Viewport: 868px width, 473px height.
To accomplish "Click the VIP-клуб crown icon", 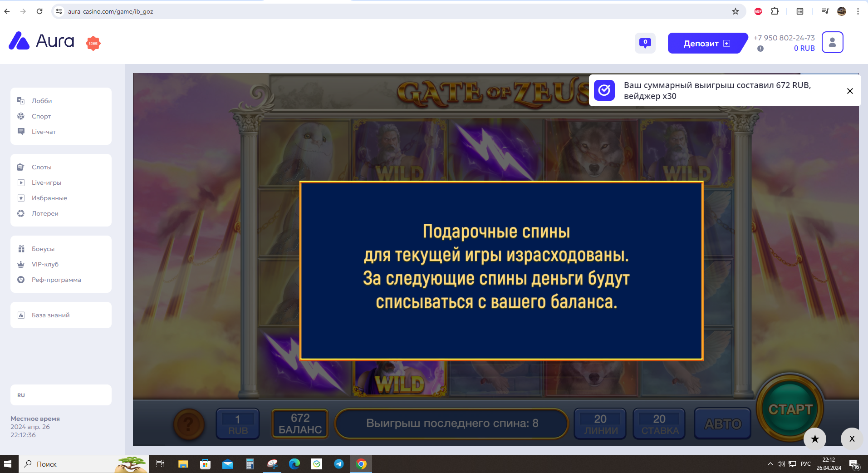I will (21, 264).
